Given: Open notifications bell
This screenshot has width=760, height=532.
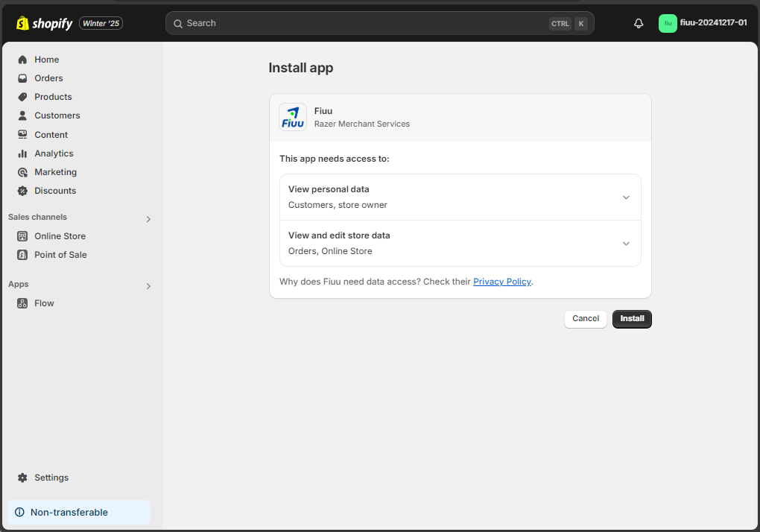Looking at the screenshot, I should point(639,23).
